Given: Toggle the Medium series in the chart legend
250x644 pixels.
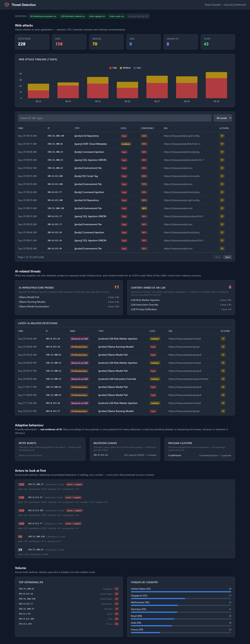Looking at the screenshot, I should 125,68.
